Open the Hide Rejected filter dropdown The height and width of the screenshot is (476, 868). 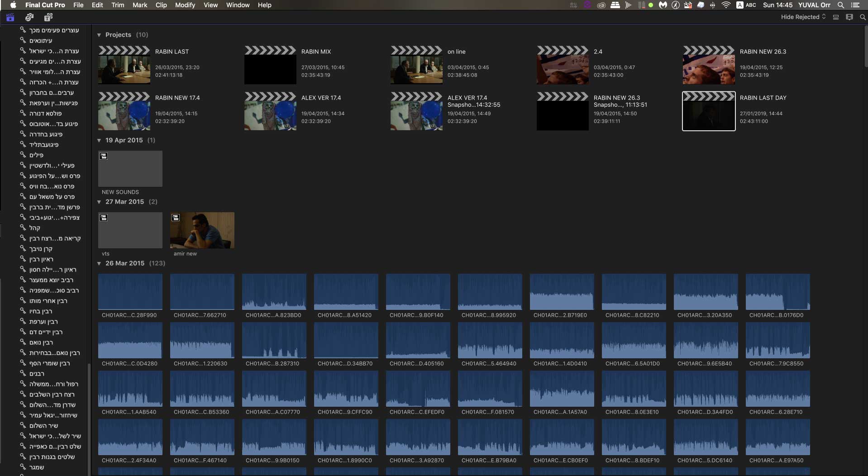[803, 17]
